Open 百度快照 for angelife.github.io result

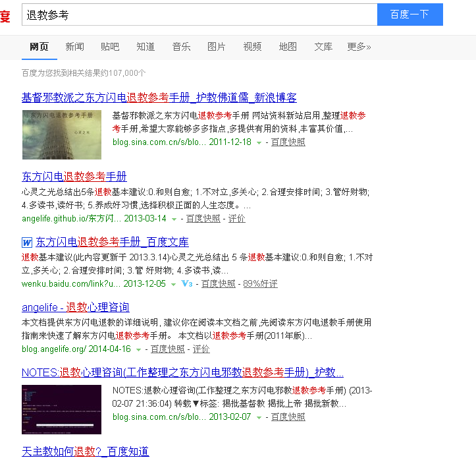click(203, 219)
